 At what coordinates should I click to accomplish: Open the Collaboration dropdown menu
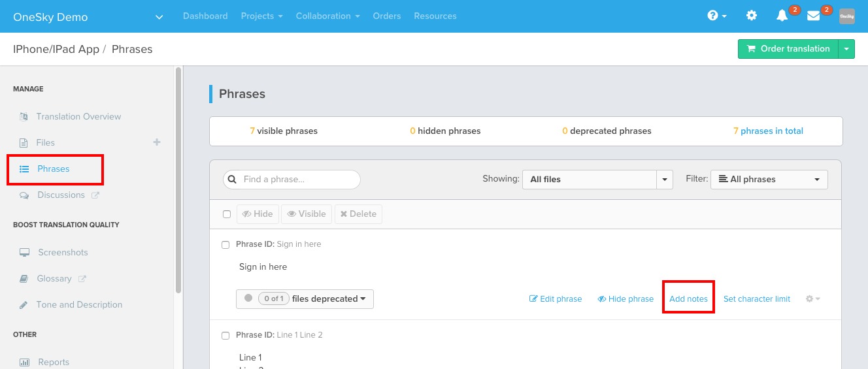point(327,16)
